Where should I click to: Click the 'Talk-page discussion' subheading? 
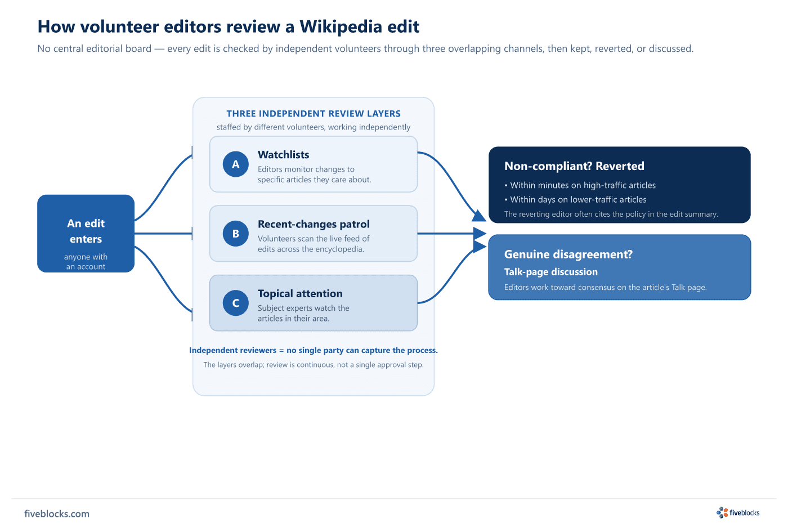(551, 272)
